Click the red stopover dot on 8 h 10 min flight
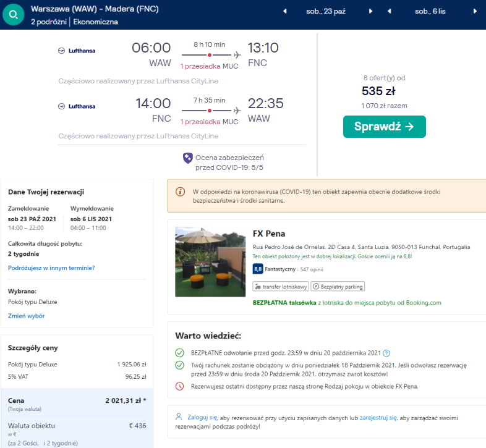Screen dimensions: 486x448 [x=210, y=55]
